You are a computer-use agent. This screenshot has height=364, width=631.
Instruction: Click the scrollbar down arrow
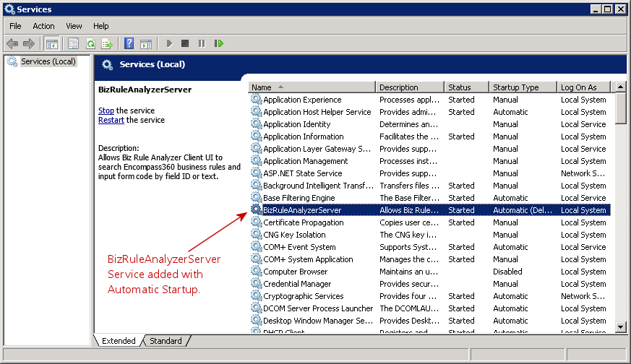pos(621,327)
